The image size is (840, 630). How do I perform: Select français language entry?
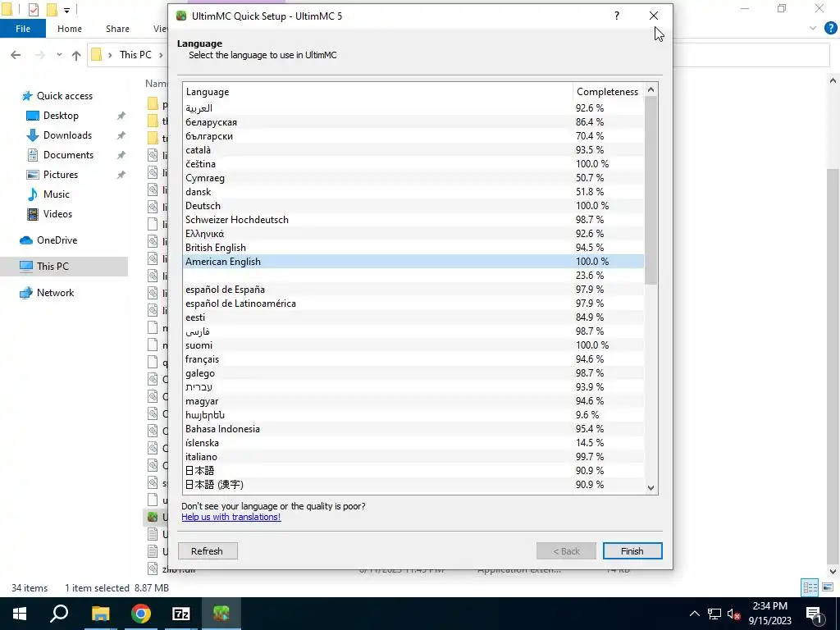[x=413, y=359]
